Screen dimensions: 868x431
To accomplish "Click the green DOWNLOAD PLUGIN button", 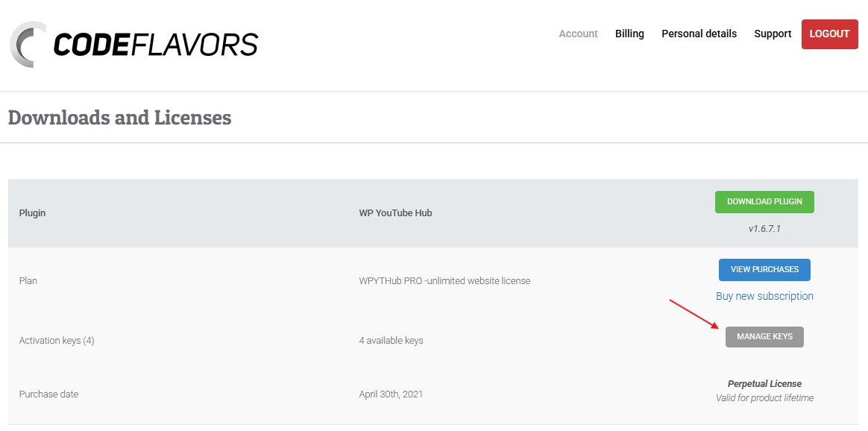I will click(x=764, y=202).
